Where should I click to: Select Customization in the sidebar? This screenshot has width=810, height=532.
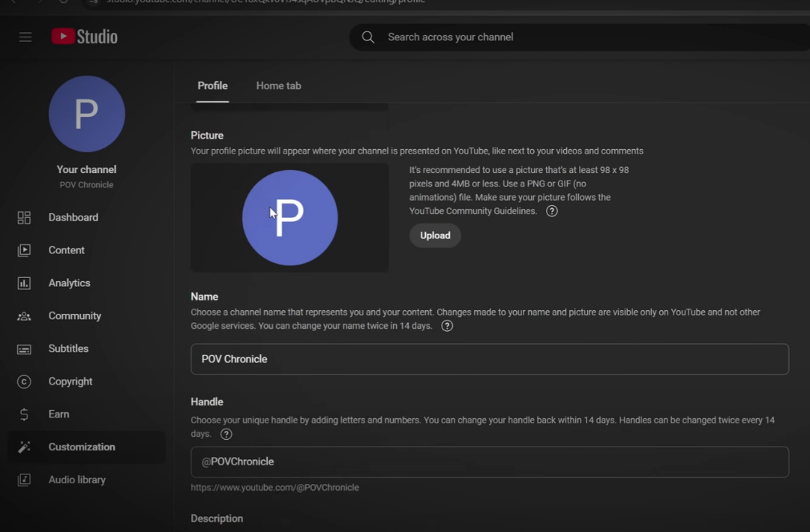coord(87,447)
